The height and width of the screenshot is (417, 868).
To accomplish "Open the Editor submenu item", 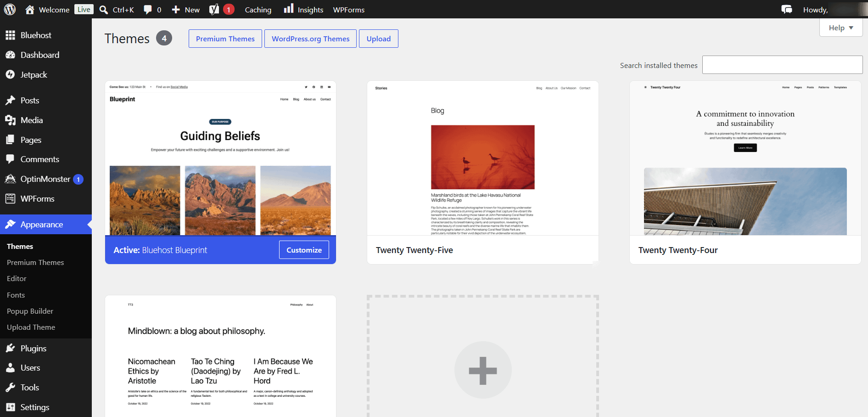I will 17,278.
